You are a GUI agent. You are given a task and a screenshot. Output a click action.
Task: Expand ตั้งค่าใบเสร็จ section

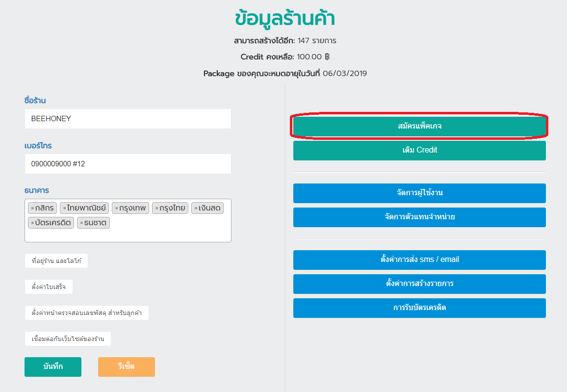click(49, 287)
